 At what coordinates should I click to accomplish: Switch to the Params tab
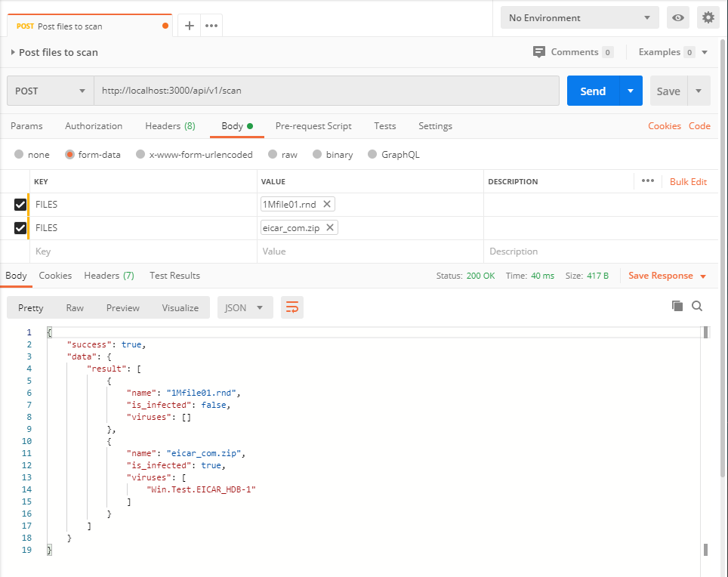click(x=26, y=126)
